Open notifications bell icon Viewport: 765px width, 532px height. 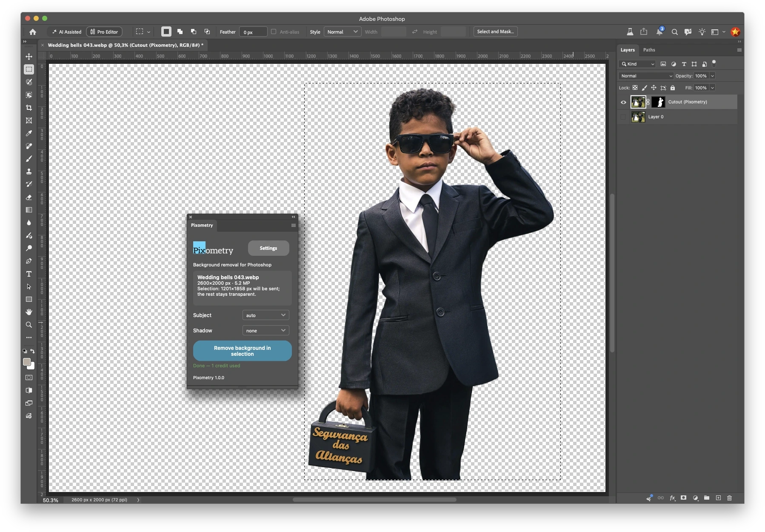pos(659,31)
